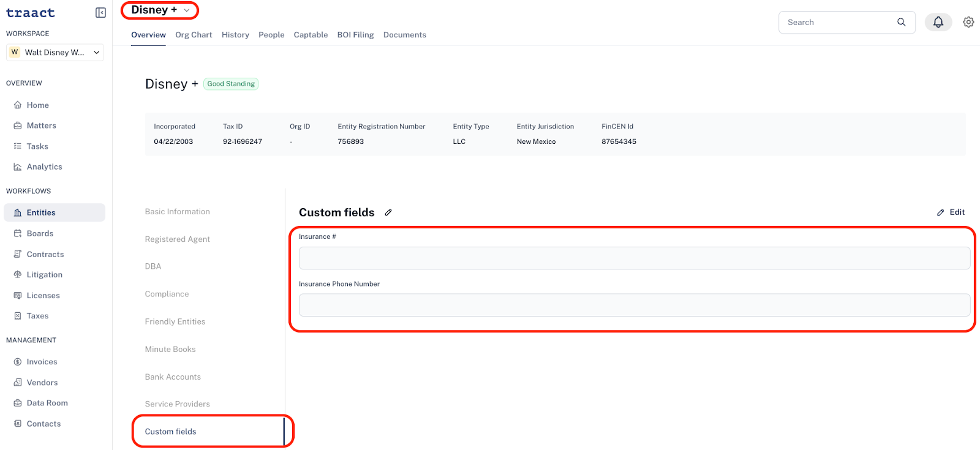This screenshot has width=980, height=450.
Task: Click the Contacts icon in sidebar
Action: tap(18, 424)
